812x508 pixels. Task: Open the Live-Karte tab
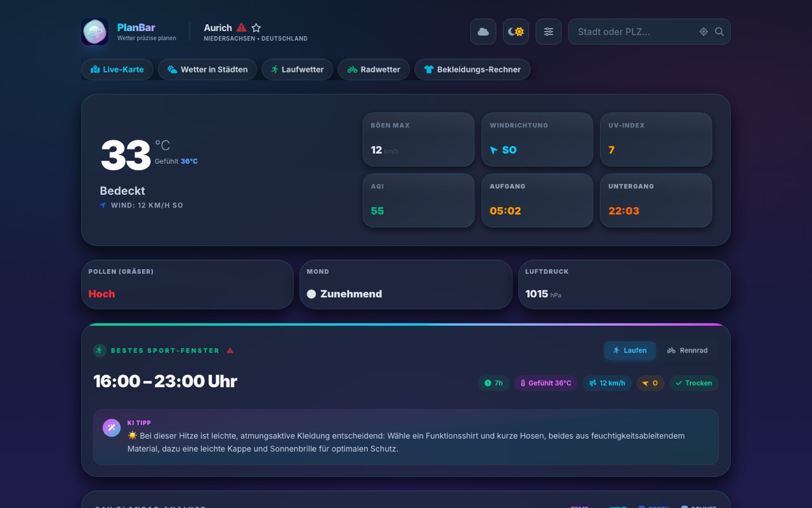coord(117,69)
